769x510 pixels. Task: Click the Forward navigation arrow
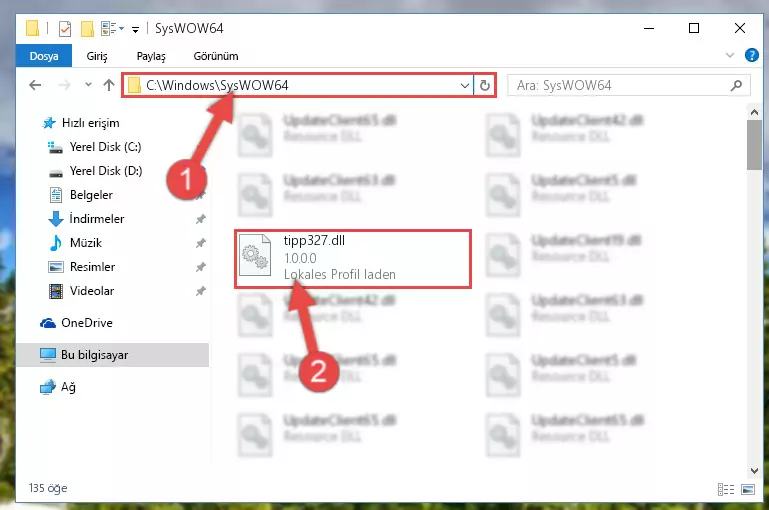(x=64, y=85)
